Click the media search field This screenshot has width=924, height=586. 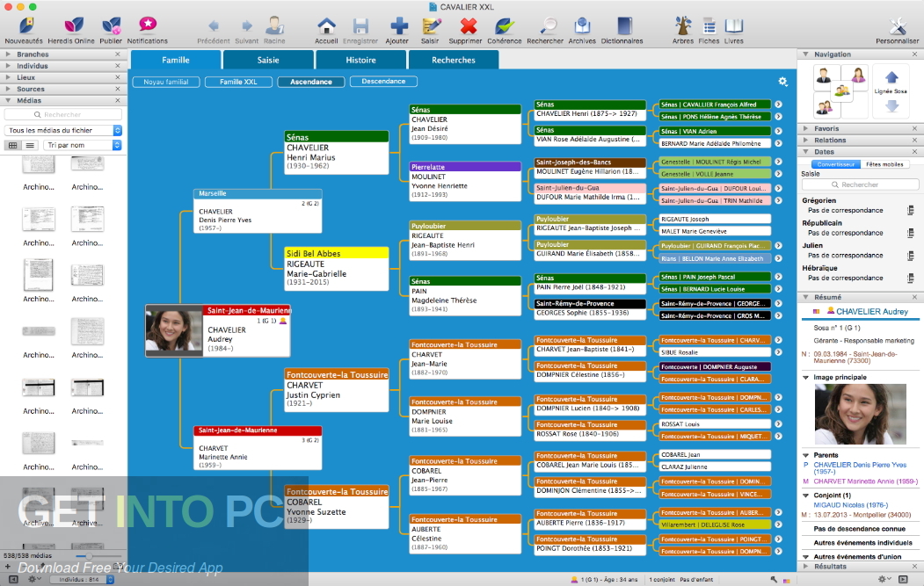coord(63,115)
